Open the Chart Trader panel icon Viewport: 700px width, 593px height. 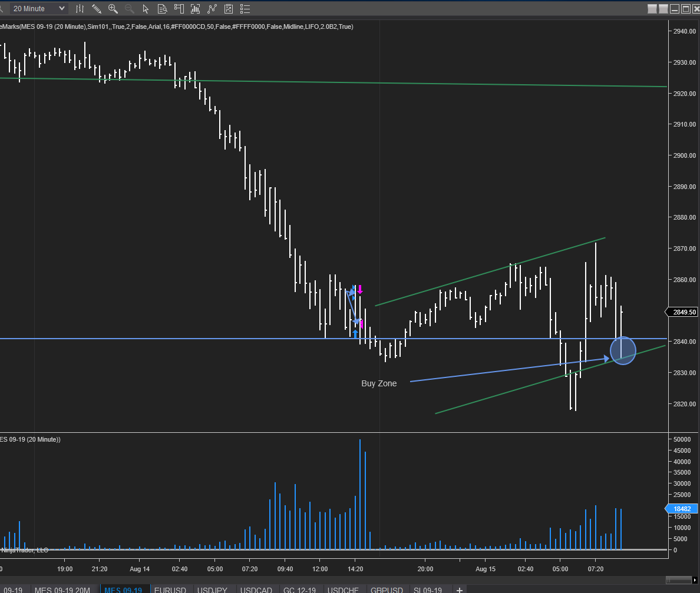(179, 8)
